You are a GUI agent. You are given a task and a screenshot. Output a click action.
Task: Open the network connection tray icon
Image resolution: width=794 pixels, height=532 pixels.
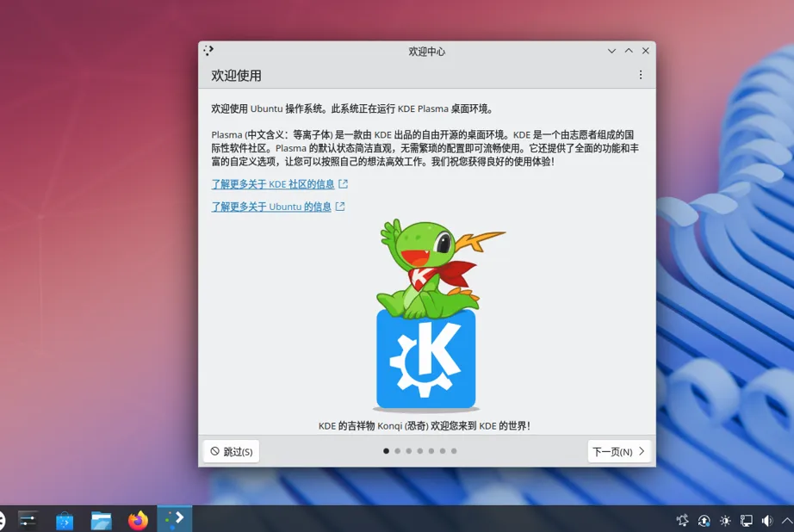pos(747,520)
